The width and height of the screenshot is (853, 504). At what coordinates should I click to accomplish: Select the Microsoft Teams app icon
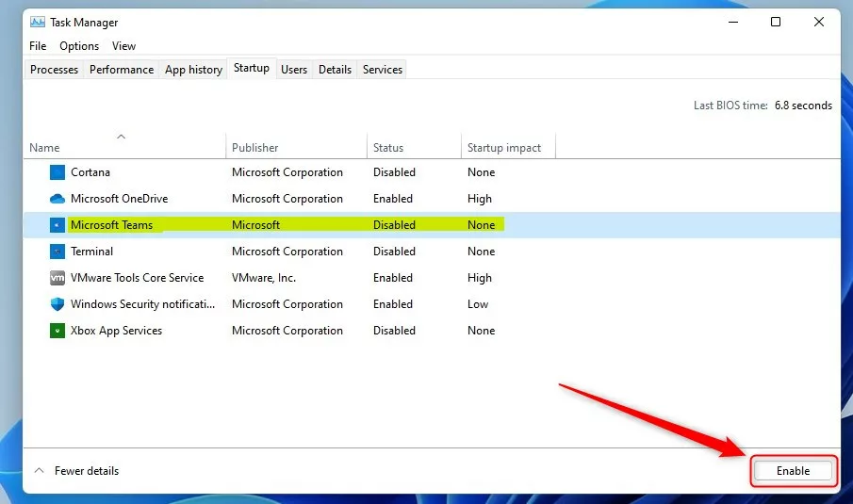click(x=57, y=225)
